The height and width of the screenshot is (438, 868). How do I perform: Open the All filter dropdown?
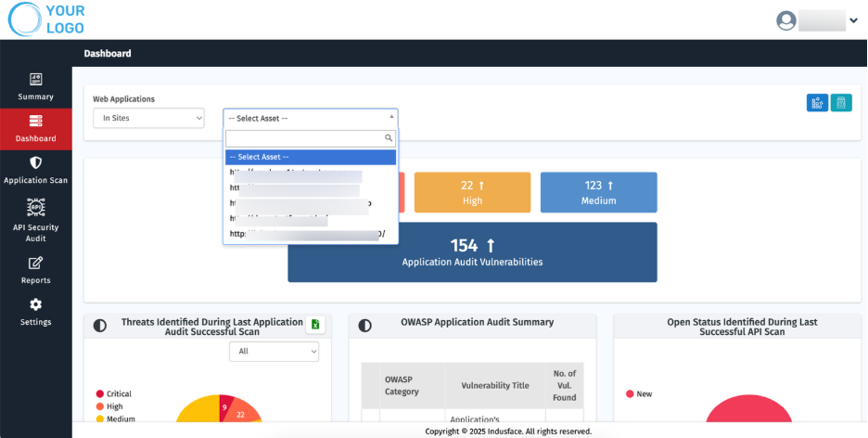tap(274, 351)
